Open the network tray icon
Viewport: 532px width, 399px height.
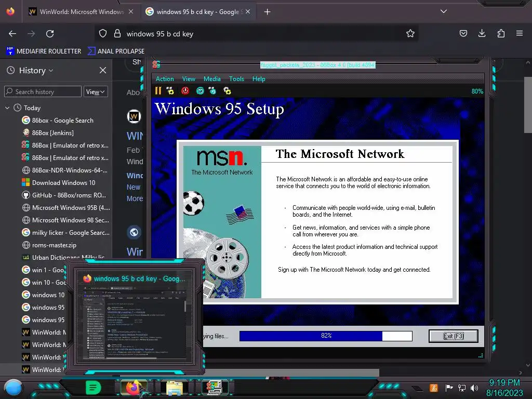(x=461, y=388)
